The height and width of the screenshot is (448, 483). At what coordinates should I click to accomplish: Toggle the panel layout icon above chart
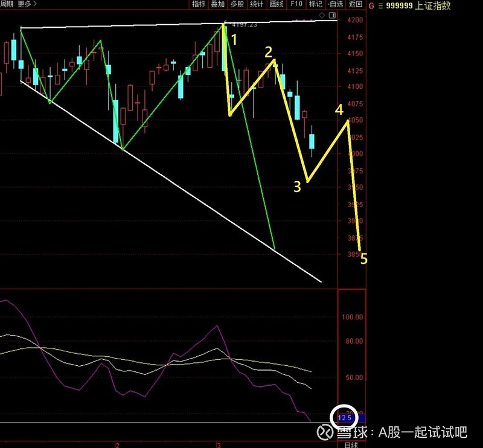(332, 15)
